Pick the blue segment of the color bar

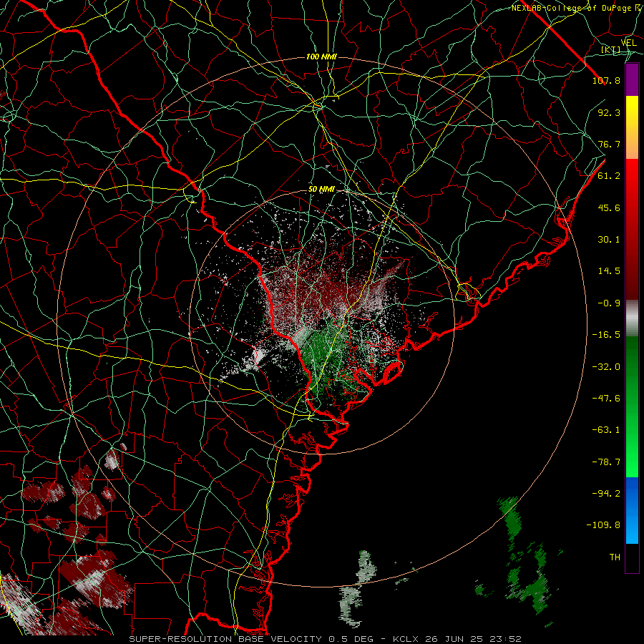click(632, 510)
